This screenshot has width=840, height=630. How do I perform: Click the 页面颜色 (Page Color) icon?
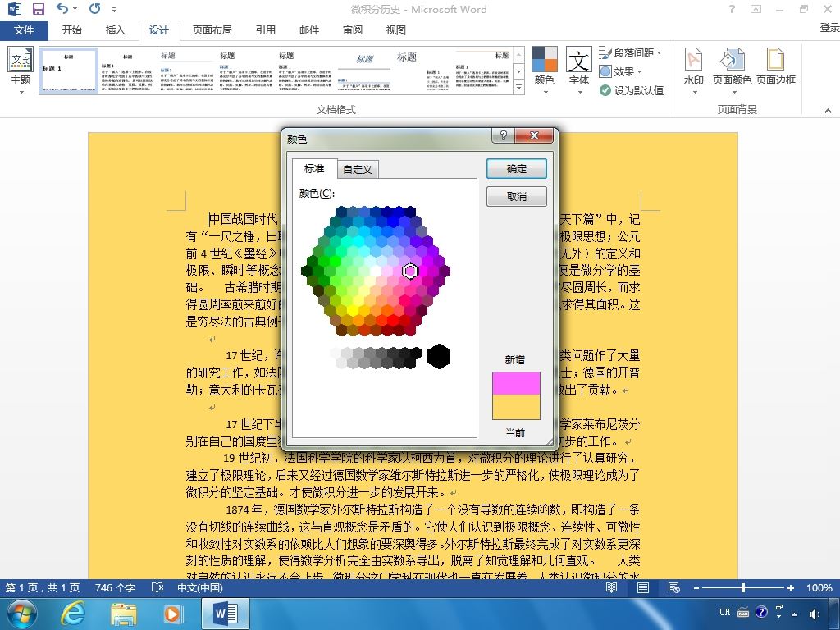(x=732, y=70)
